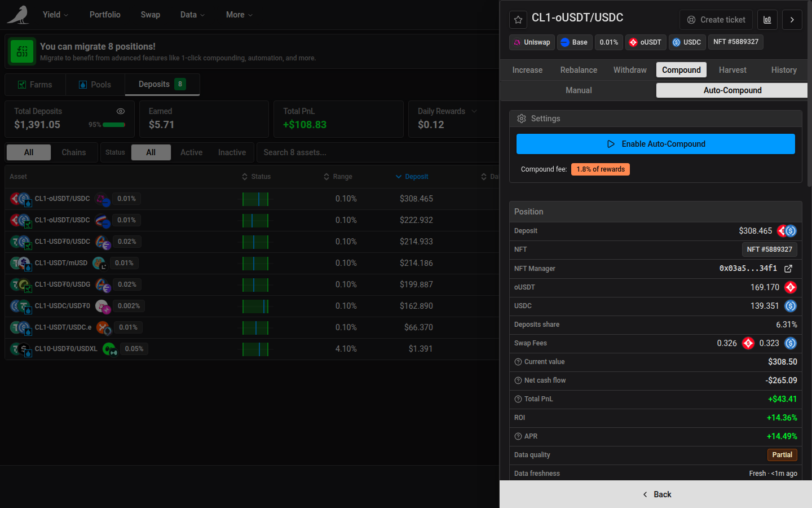Sort by Range column
The height and width of the screenshot is (508, 812).
click(x=338, y=177)
